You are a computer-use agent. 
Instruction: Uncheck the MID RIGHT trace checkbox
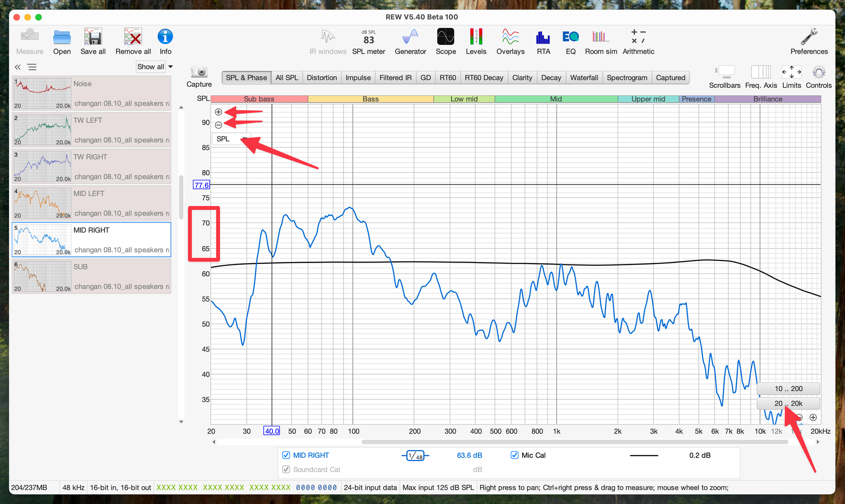tap(286, 455)
